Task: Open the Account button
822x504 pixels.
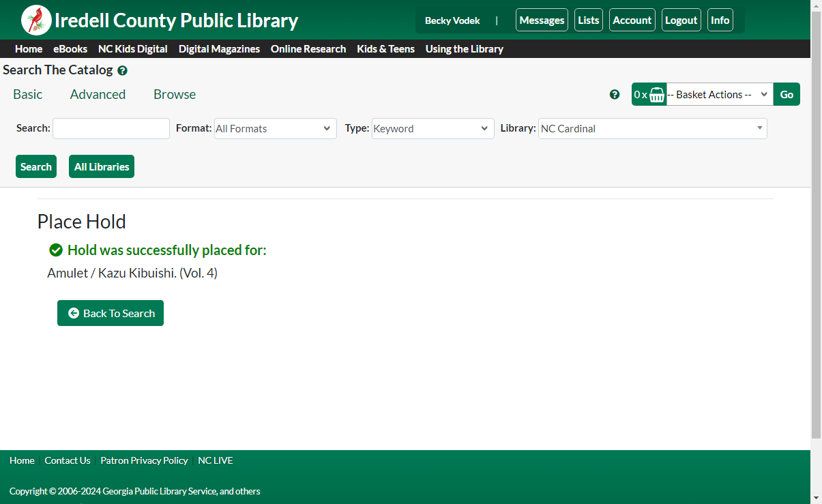Action: (x=632, y=20)
